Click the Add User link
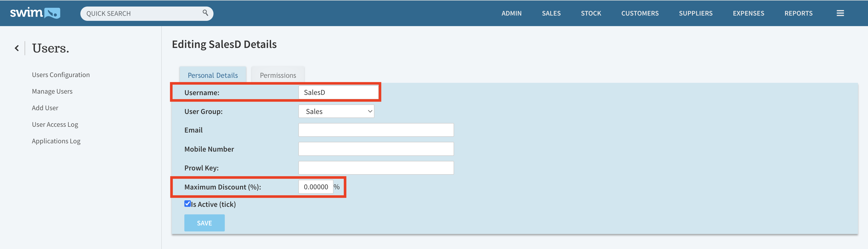Screen dimensions: 868x249 [x=45, y=108]
